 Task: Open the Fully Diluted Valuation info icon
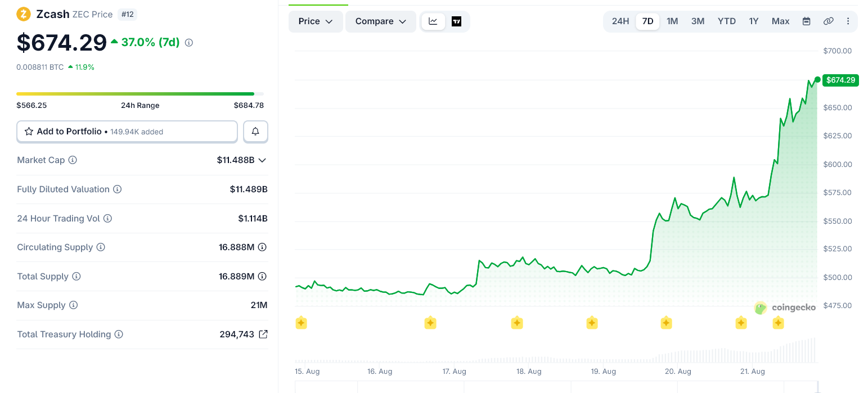pyautogui.click(x=118, y=189)
